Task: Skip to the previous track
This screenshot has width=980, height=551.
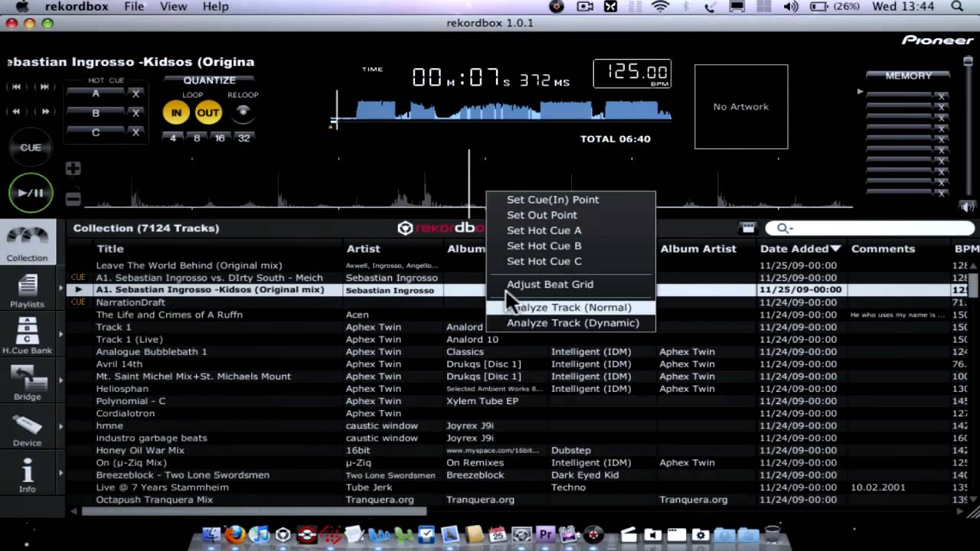Action: [x=16, y=87]
